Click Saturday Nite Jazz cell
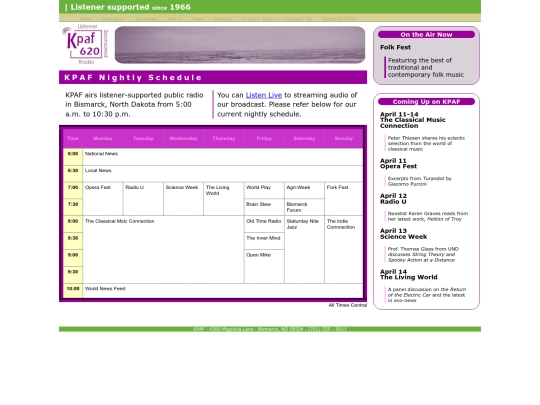 [x=304, y=250]
